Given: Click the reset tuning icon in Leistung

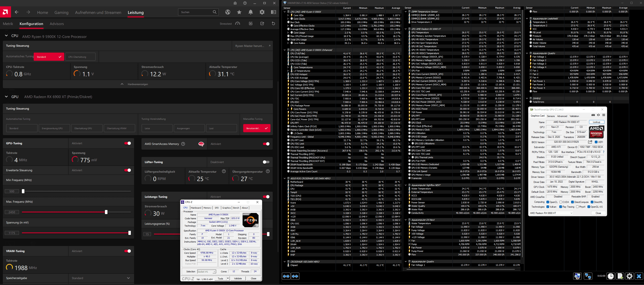Looking at the screenshot, I should point(273,23).
